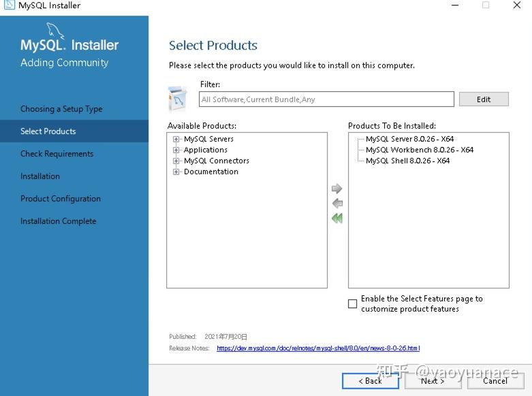This screenshot has height=396, width=532.
Task: Expand the Applications tree node
Action: 176,150
